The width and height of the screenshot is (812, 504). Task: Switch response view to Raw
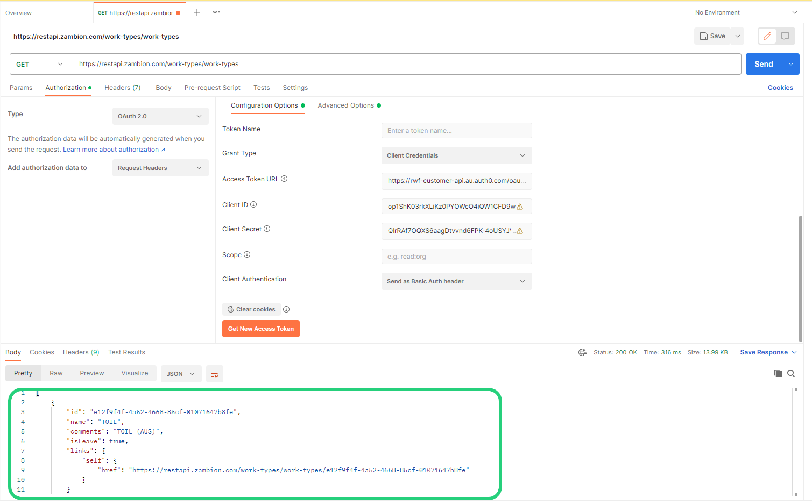point(56,373)
